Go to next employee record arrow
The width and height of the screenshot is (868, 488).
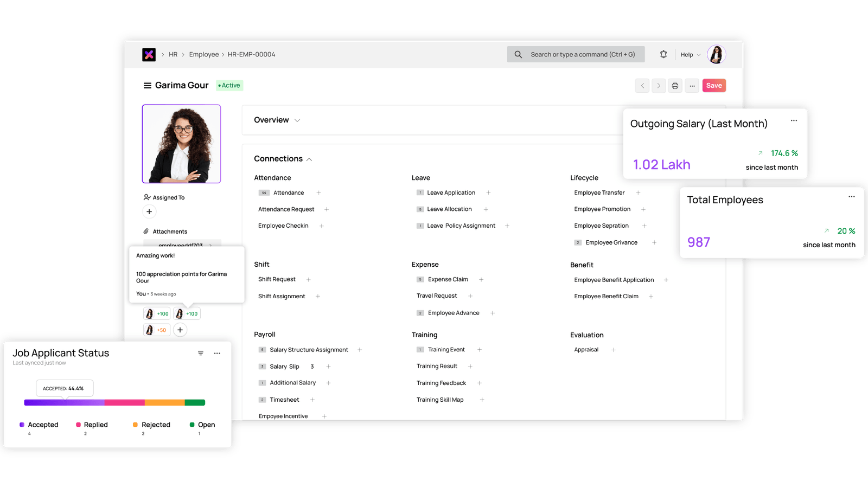click(x=659, y=86)
